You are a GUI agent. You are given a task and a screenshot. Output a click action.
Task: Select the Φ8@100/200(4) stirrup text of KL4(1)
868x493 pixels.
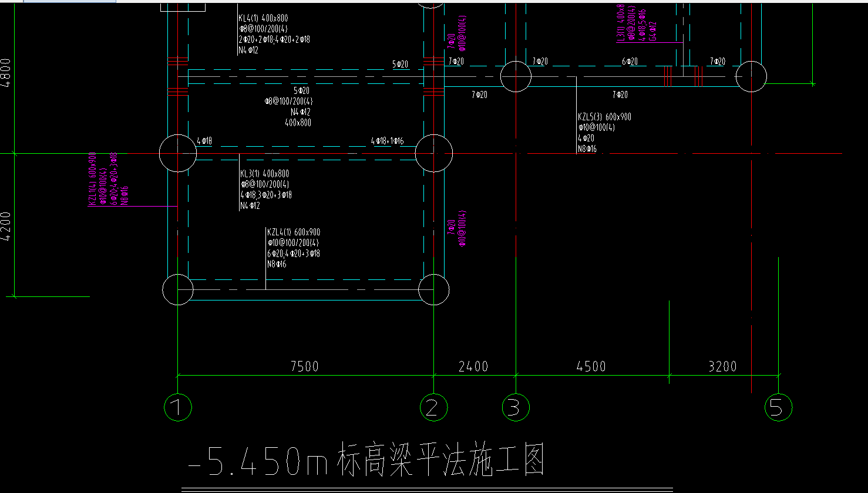tap(263, 29)
